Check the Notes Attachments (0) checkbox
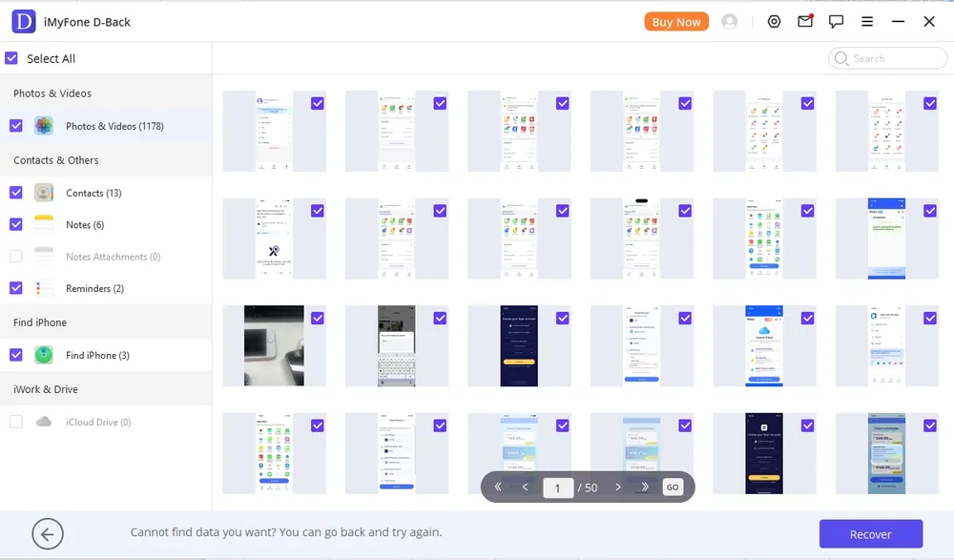954x560 pixels. tap(16, 257)
